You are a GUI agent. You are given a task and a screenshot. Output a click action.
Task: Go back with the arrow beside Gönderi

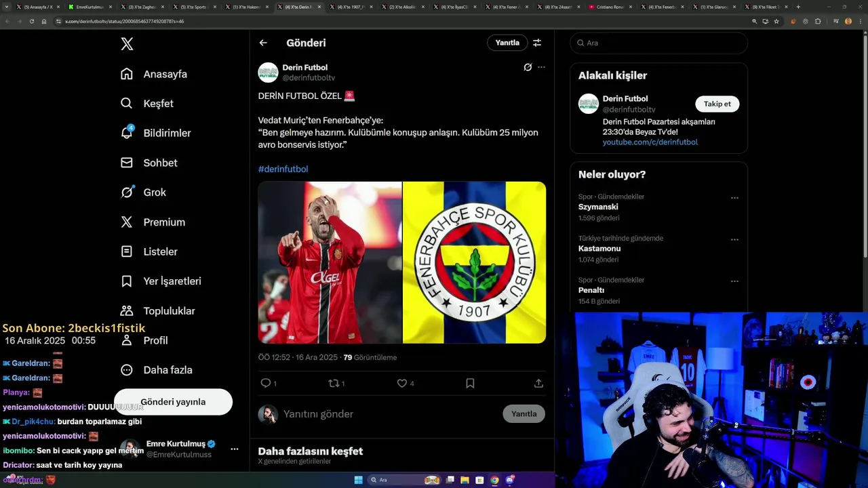click(x=263, y=43)
